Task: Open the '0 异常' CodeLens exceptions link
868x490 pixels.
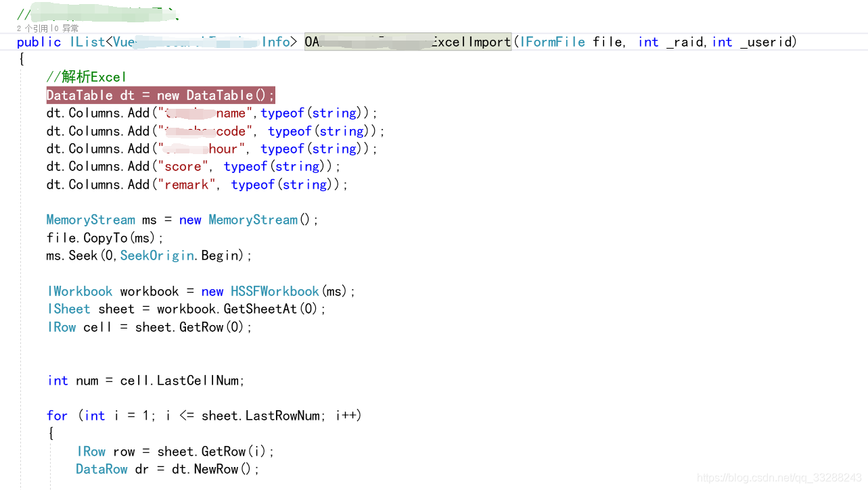Action: click(66, 28)
